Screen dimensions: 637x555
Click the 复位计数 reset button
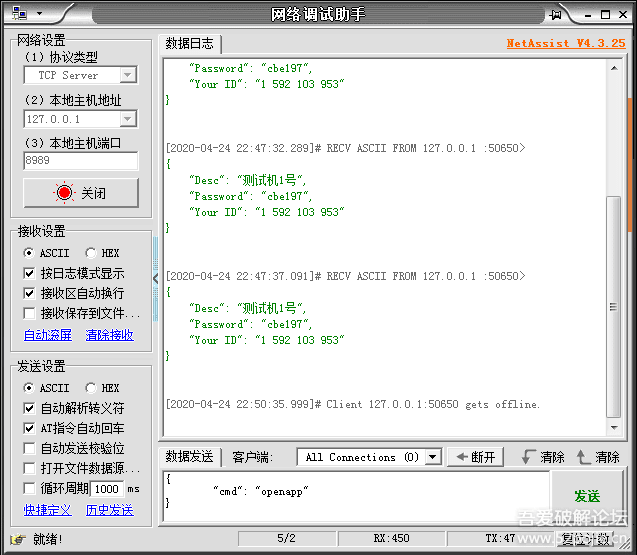(x=585, y=539)
